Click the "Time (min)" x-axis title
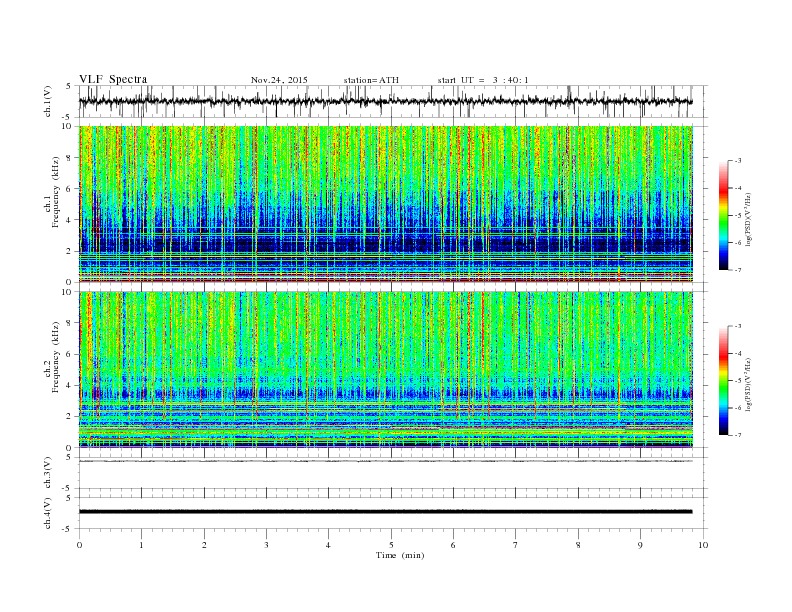The height and width of the screenshot is (612, 792). (x=400, y=555)
